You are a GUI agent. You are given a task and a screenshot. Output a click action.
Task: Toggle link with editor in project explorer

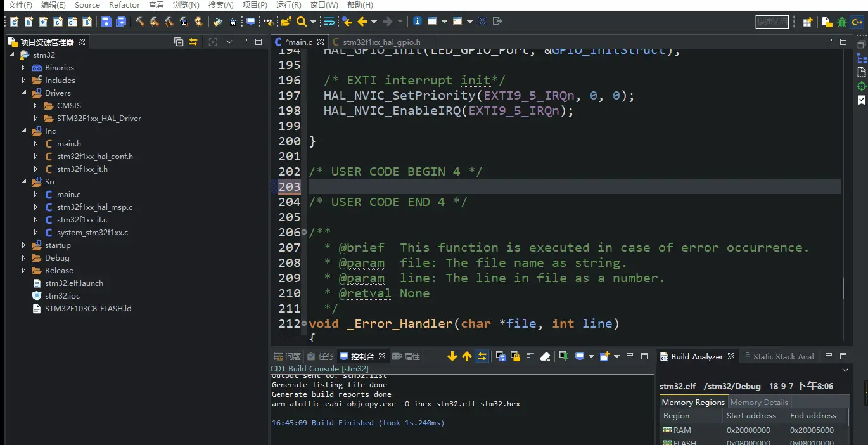point(193,42)
